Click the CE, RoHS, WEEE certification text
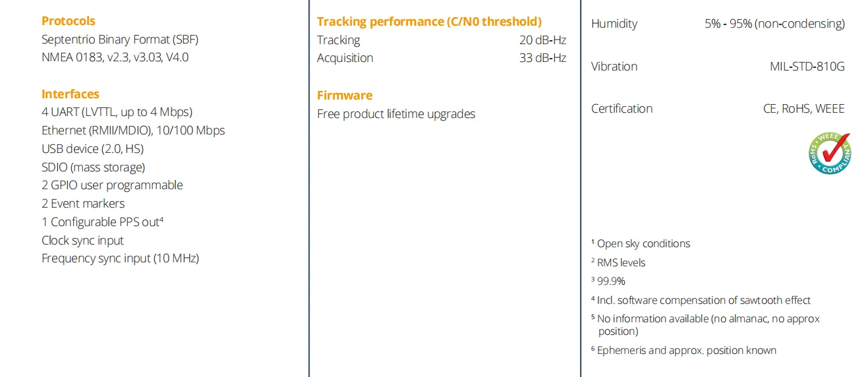 coord(803,109)
